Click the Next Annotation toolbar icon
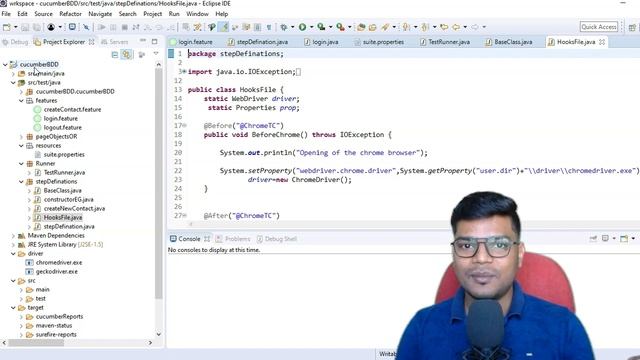The height and width of the screenshot is (360, 640). coord(406,27)
